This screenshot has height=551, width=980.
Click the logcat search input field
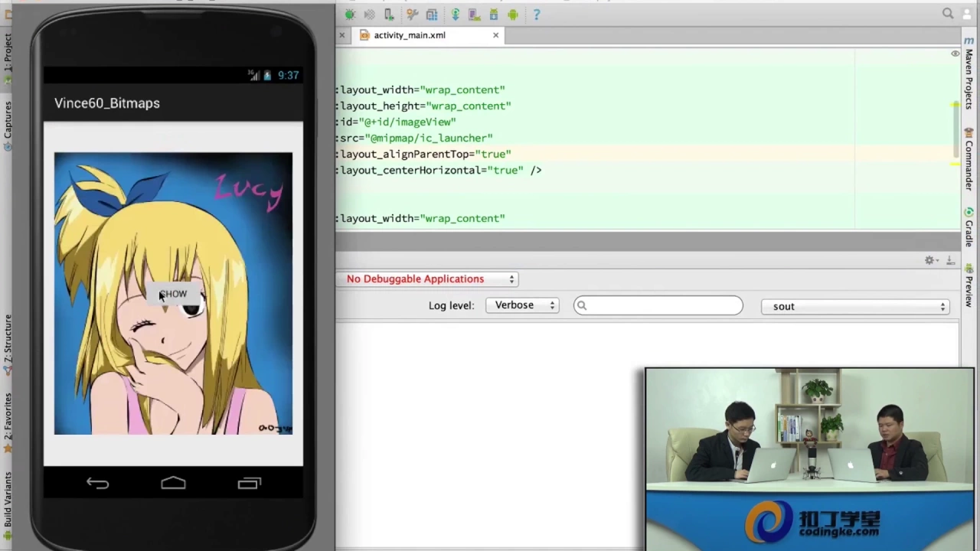click(658, 305)
